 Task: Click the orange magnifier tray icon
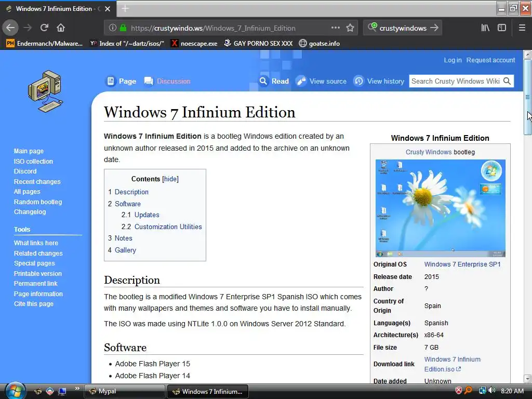click(x=469, y=391)
